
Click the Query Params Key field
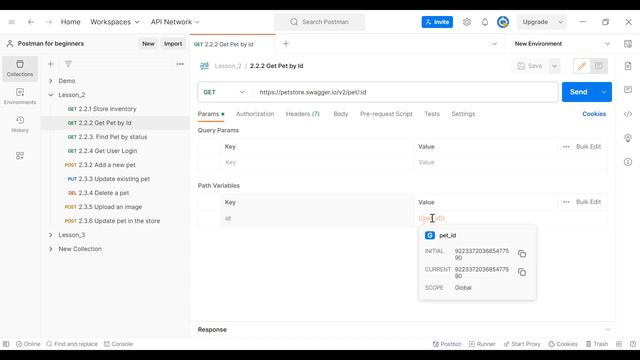coord(317,162)
